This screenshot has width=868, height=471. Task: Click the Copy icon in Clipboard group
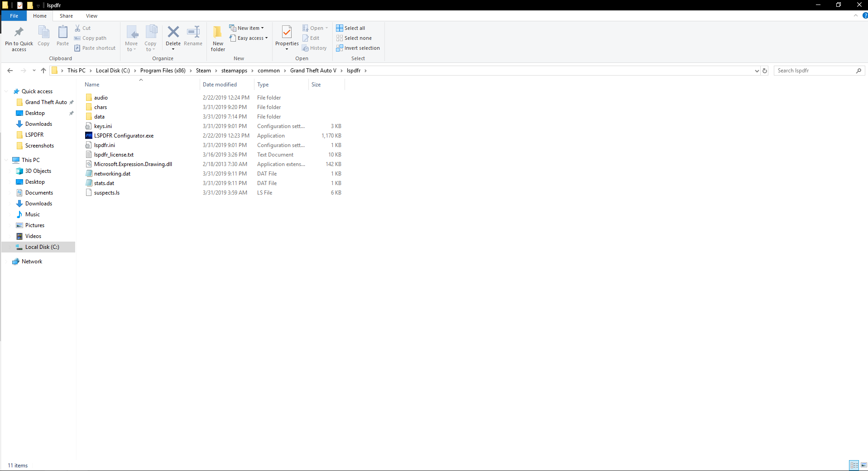(43, 32)
